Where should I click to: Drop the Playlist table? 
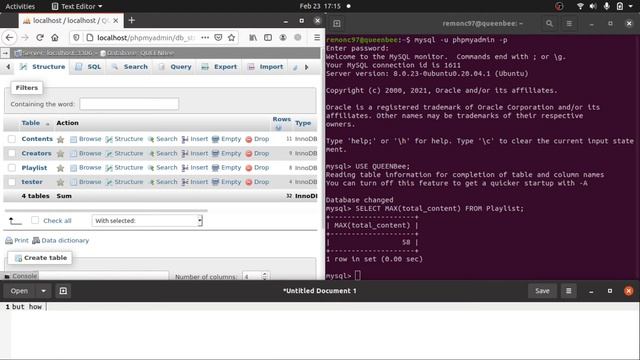point(257,168)
